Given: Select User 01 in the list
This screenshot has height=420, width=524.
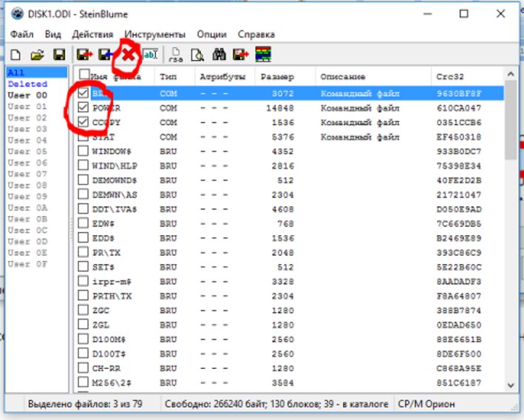Looking at the screenshot, I should pyautogui.click(x=28, y=106).
